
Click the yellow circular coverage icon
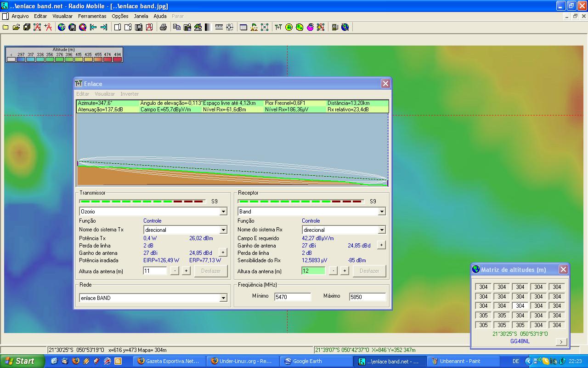click(289, 28)
